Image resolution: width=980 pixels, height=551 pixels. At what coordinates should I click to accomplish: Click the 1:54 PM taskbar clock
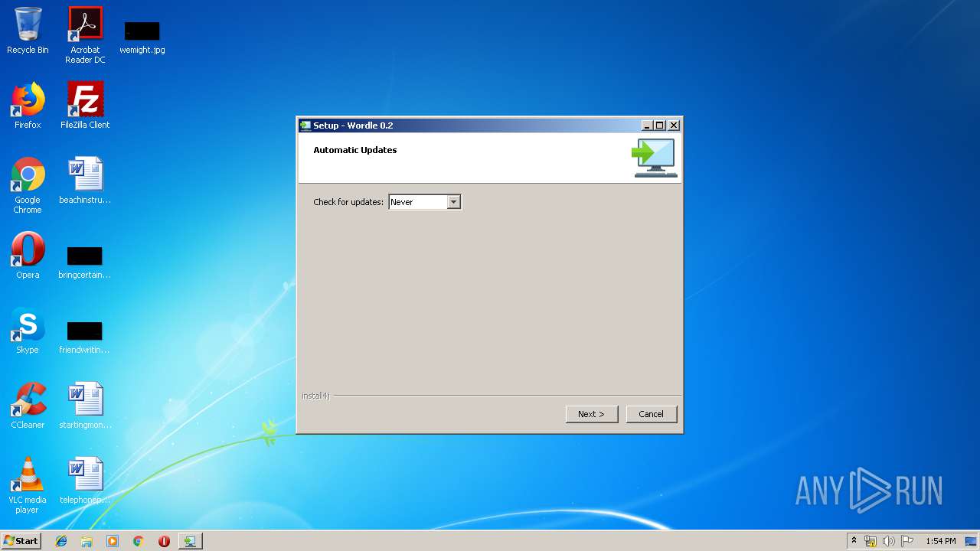(x=941, y=541)
